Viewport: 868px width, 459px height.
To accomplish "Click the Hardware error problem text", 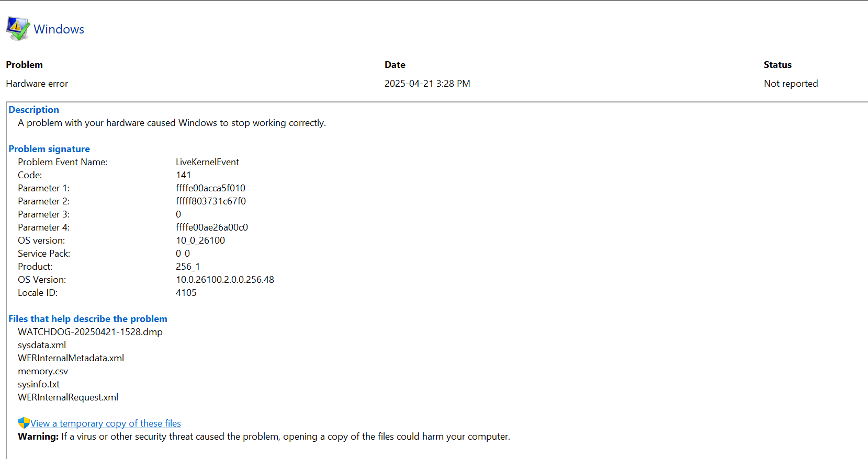I will (37, 84).
